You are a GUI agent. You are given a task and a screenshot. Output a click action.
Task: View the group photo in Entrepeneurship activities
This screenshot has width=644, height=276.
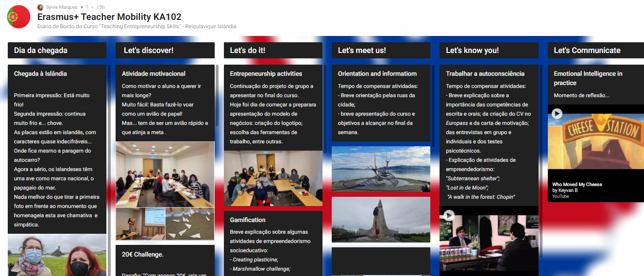point(273,178)
